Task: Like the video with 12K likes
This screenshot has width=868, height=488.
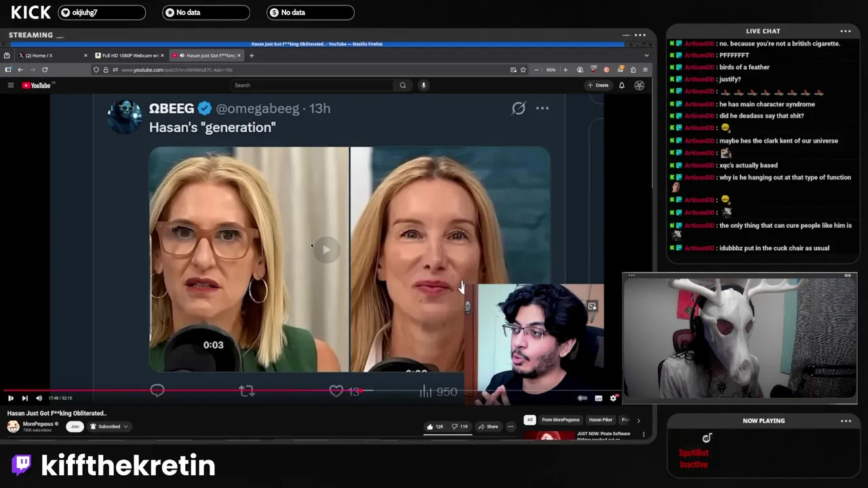Action: [x=434, y=426]
